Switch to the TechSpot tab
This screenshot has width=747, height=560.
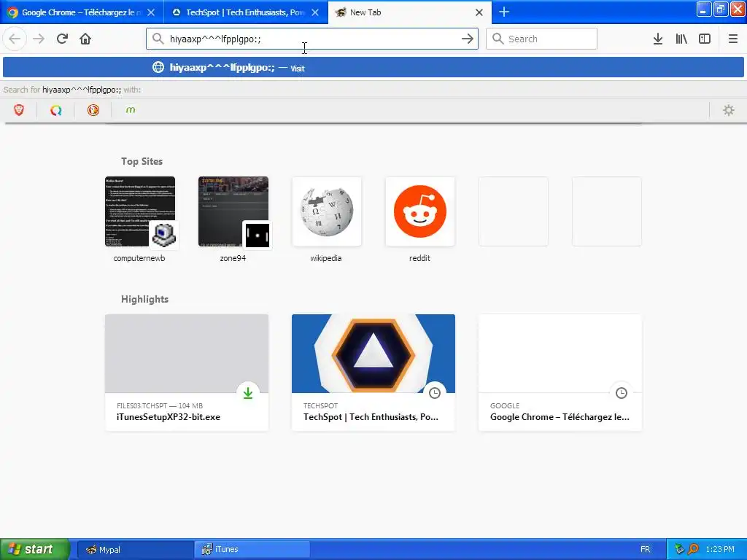coord(246,12)
